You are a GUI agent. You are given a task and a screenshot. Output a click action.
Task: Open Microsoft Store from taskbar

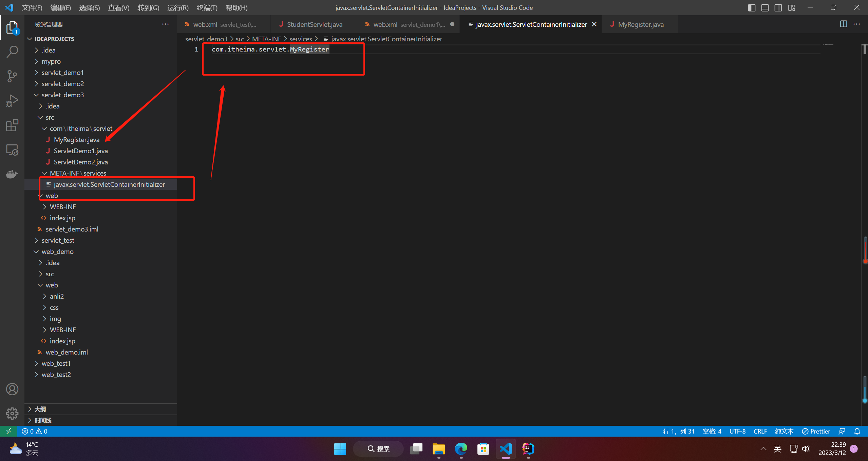pyautogui.click(x=483, y=449)
